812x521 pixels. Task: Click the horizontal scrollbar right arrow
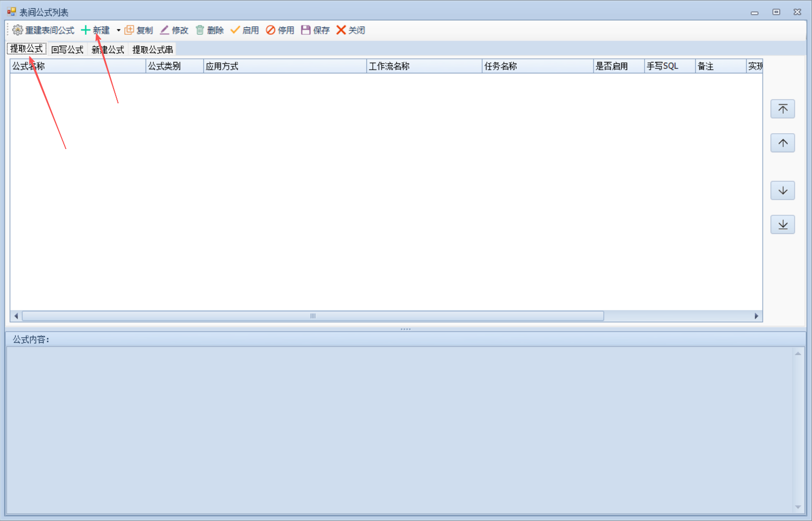pos(756,316)
